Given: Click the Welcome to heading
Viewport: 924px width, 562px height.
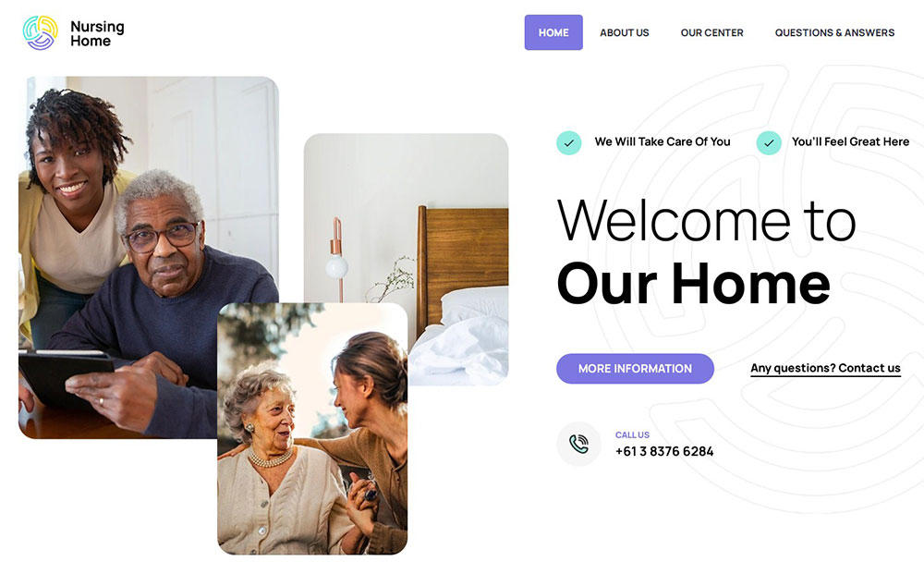Looking at the screenshot, I should 706,221.
